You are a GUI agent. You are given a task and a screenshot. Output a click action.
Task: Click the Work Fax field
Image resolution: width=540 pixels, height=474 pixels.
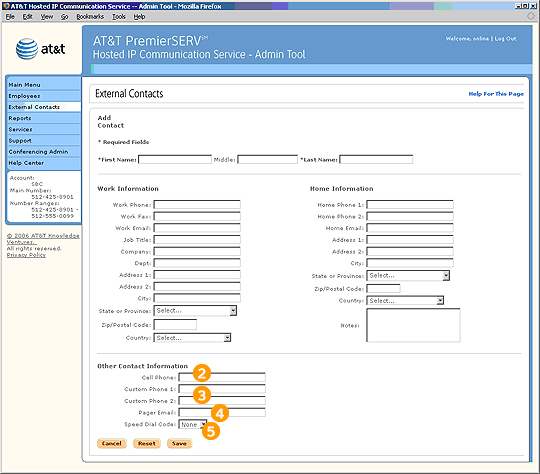[197, 216]
